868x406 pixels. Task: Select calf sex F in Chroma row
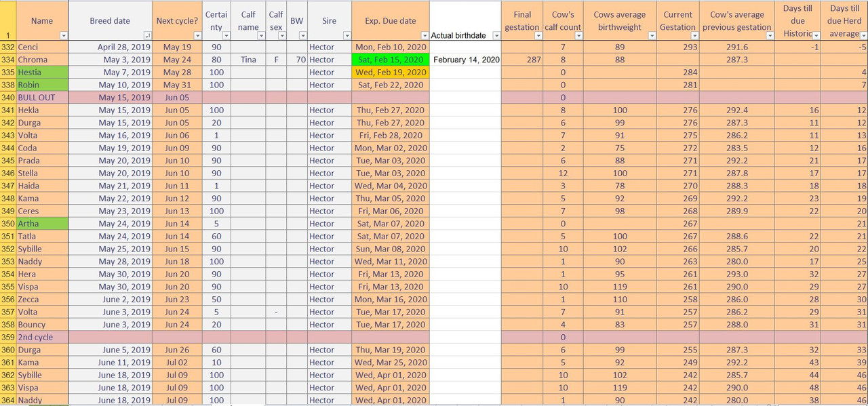tap(276, 60)
